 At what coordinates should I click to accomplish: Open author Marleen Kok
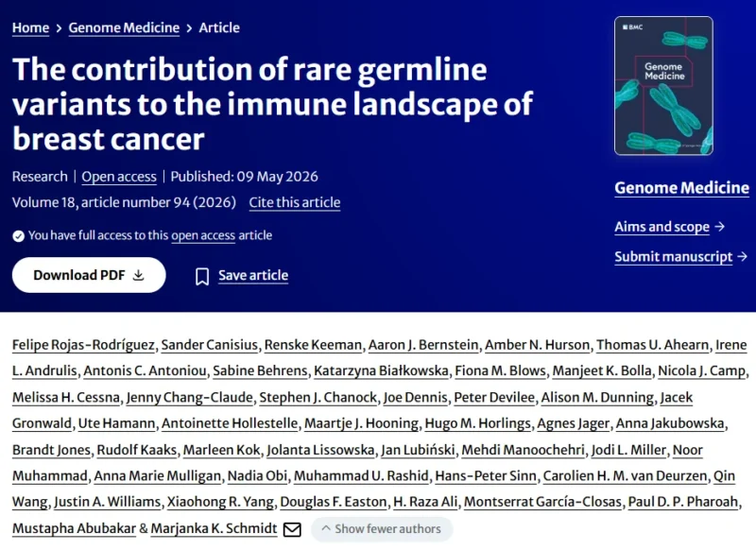(x=222, y=450)
